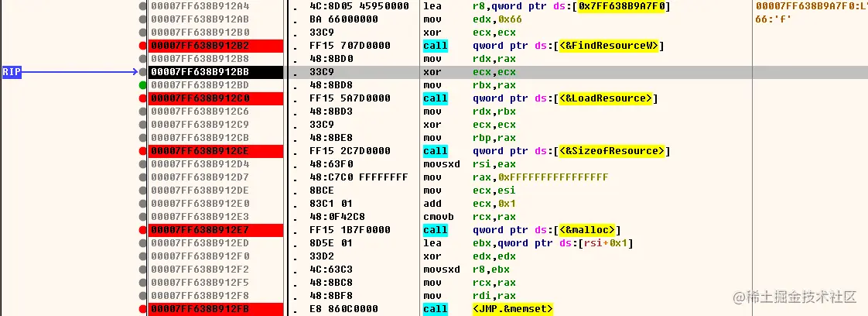Toggle breakpoint dot at address 00007FF638B912CE
The image size is (868, 316).
pyautogui.click(x=143, y=151)
